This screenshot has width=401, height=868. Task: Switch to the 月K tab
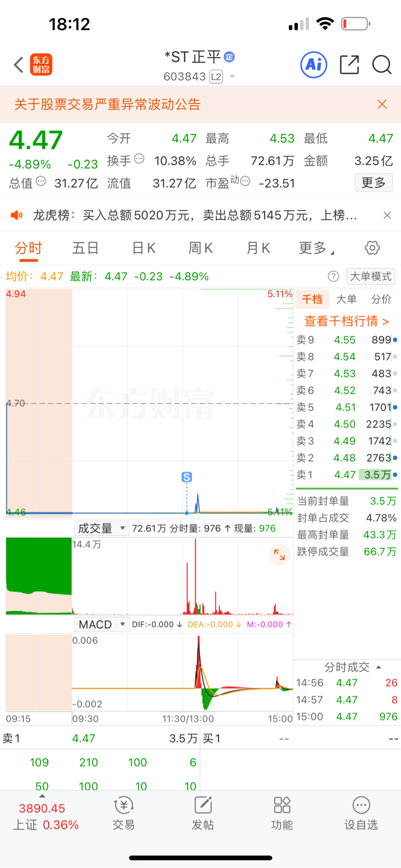[258, 248]
